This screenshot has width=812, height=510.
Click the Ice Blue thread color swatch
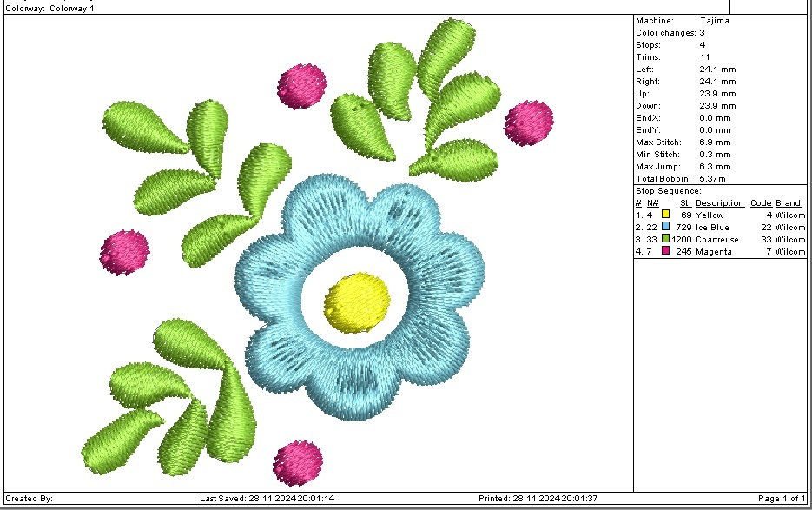tap(665, 227)
